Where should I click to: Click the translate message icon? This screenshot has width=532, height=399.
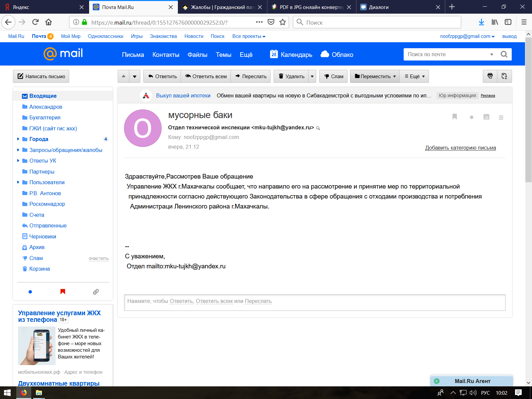coord(504,76)
